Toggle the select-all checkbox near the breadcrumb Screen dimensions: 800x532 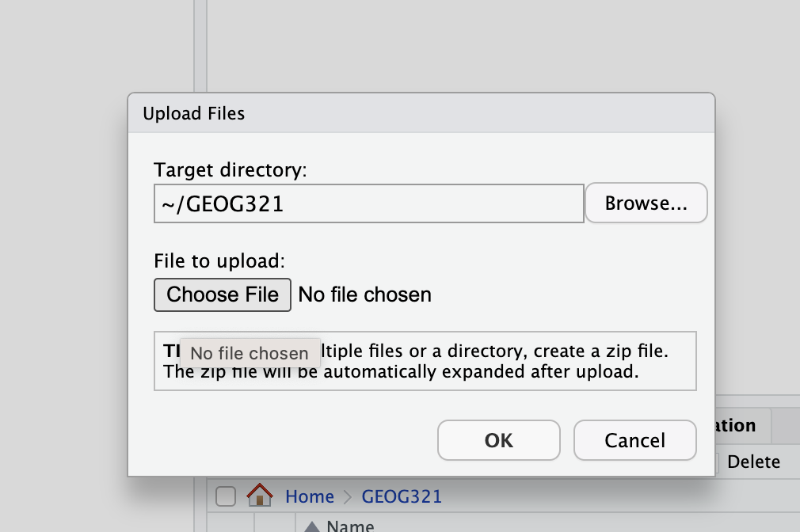[225, 496]
